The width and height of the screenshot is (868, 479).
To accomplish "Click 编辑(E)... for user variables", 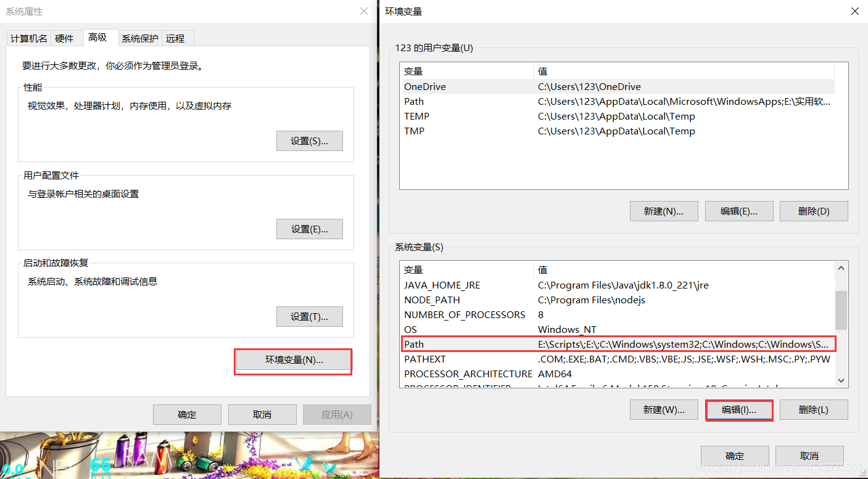I will pyautogui.click(x=739, y=211).
